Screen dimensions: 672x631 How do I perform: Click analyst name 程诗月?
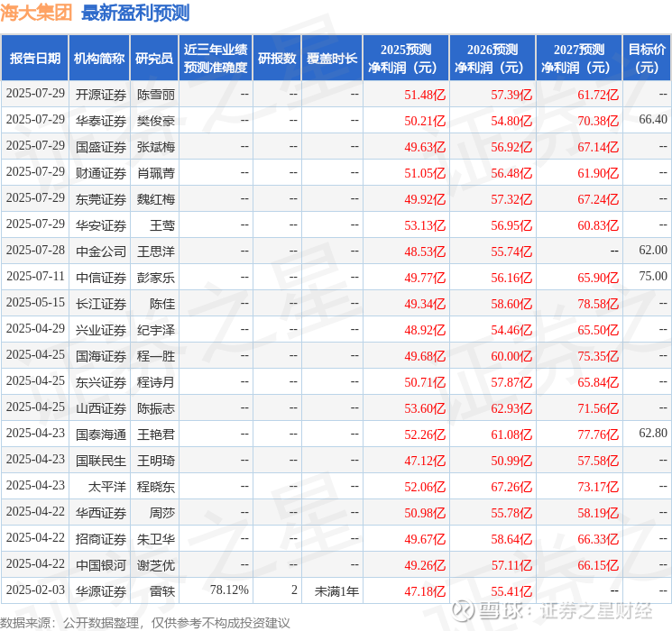(x=156, y=382)
